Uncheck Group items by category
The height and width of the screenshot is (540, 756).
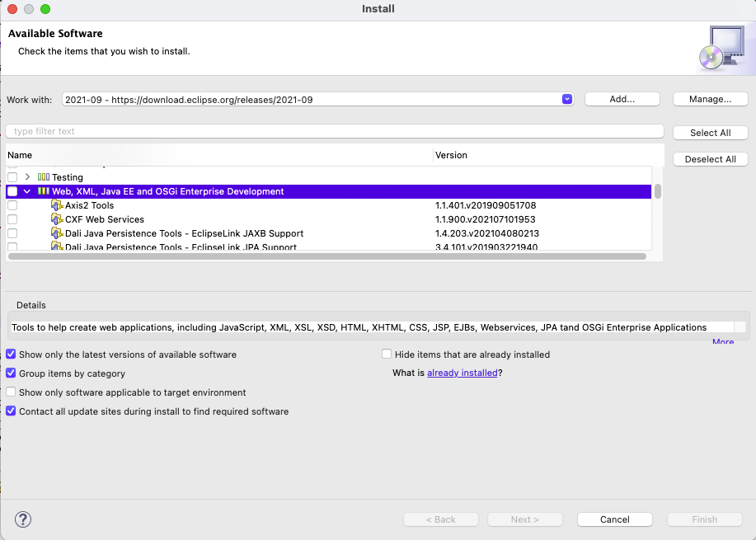click(x=11, y=373)
